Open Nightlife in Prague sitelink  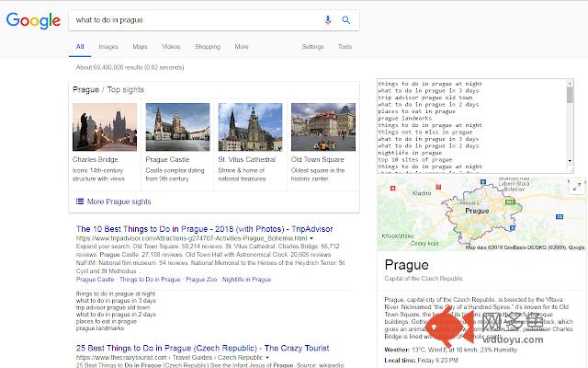tap(246, 280)
